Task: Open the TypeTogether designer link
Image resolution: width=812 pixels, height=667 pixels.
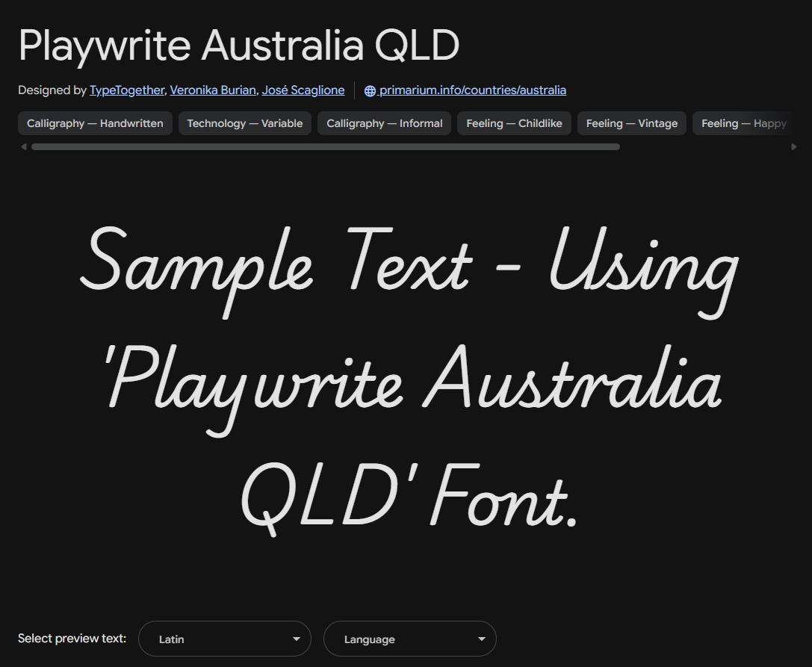Action: [127, 90]
